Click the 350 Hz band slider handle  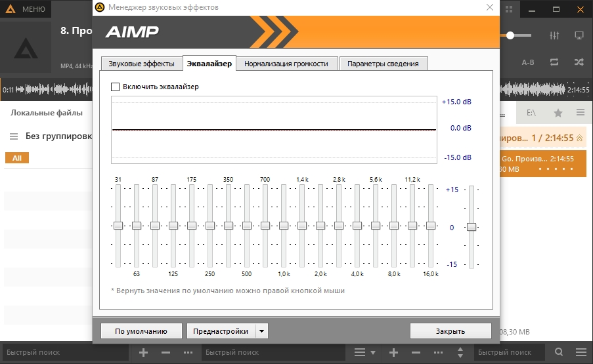(x=229, y=226)
